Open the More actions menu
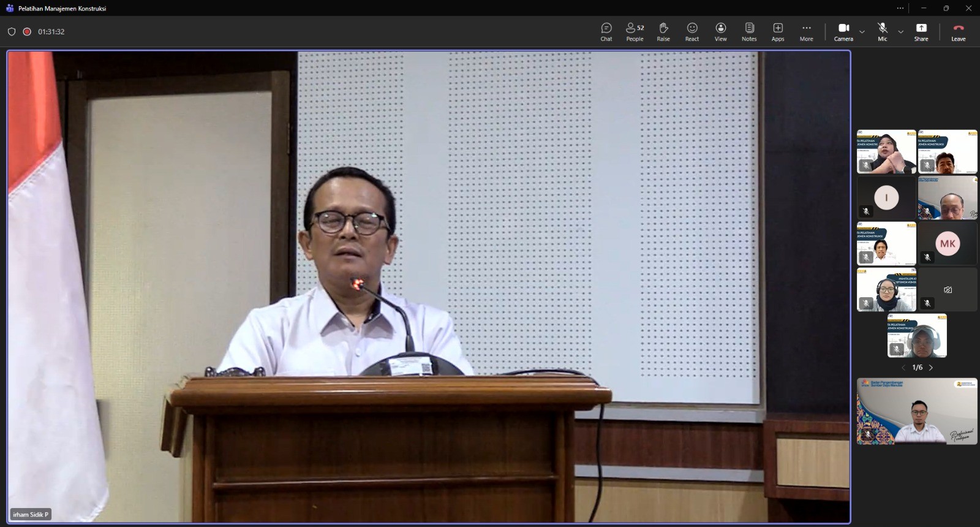The image size is (980, 527). click(x=806, y=32)
